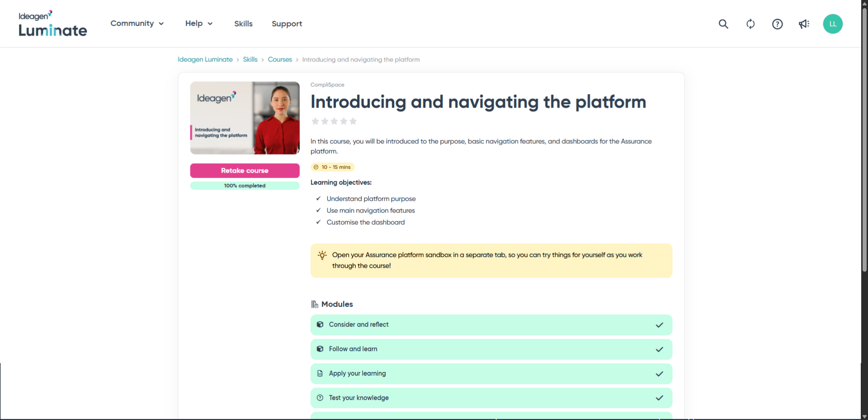Click the checkmark on Test your knowledge module
This screenshot has height=420, width=868.
tap(659, 398)
